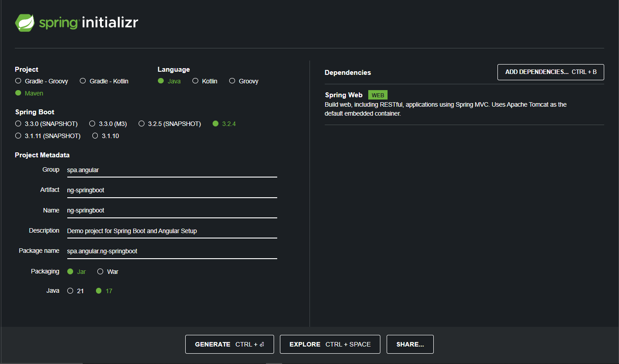Click the Explore project button
The image size is (619, 364).
click(330, 344)
